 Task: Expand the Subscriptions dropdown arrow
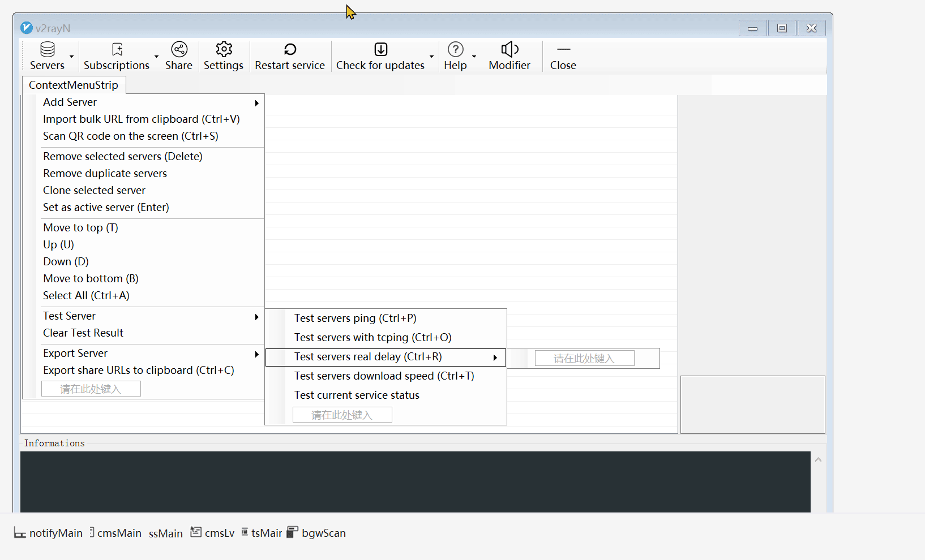157,57
